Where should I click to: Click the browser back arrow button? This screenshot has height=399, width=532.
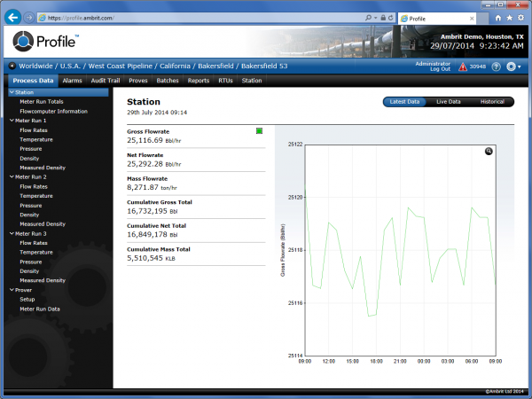(13, 18)
